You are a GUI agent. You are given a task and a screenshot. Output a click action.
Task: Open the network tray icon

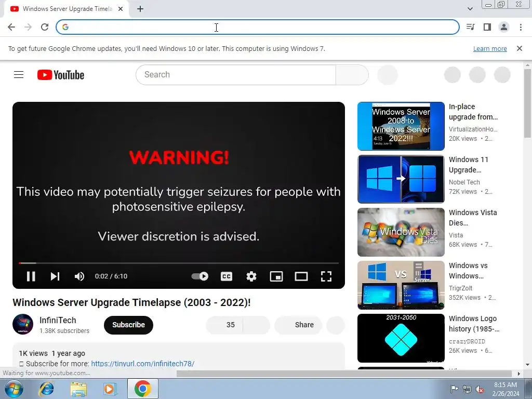click(x=467, y=389)
